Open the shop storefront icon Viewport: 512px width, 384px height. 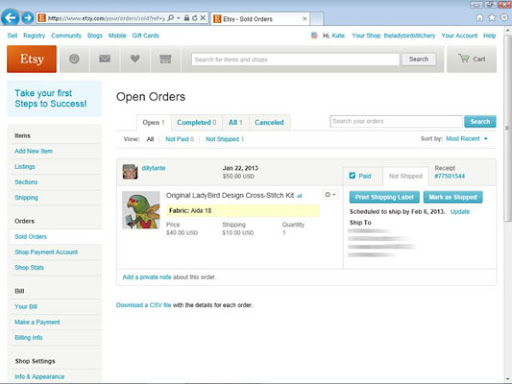[x=165, y=59]
